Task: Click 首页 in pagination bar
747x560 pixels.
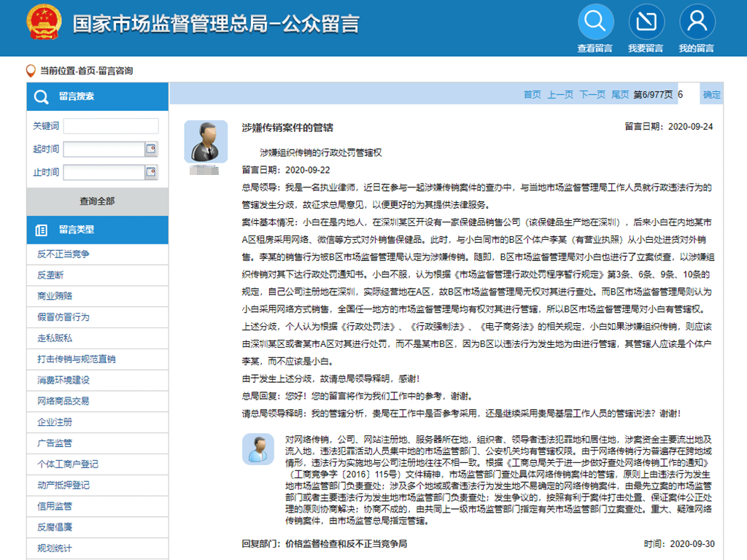Action: point(532,95)
